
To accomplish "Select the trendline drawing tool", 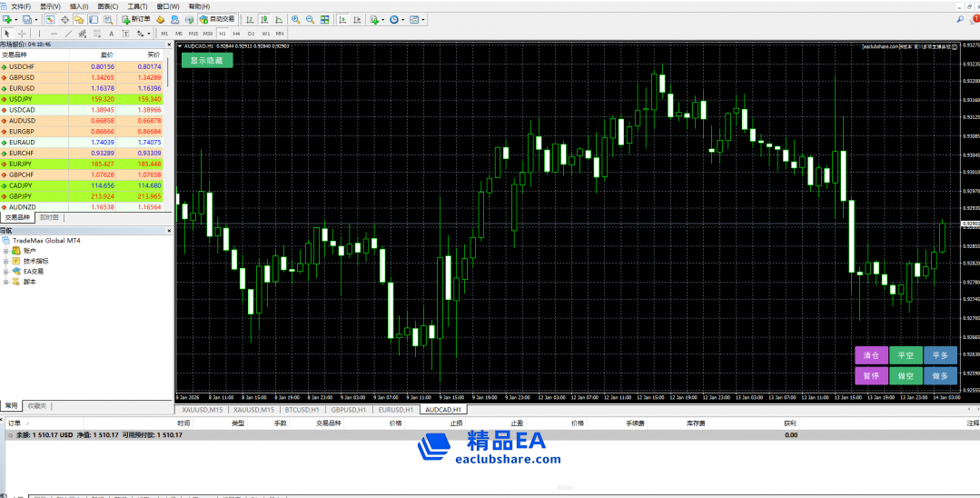I will click(x=68, y=33).
